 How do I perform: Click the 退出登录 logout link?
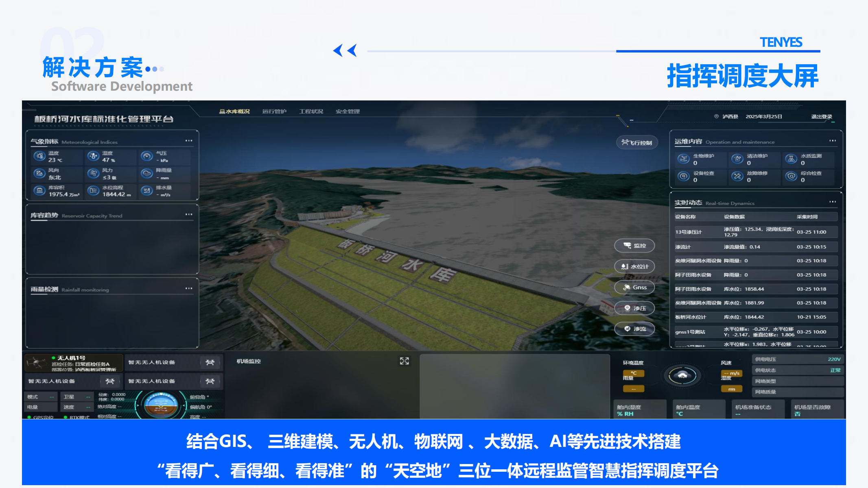(821, 117)
